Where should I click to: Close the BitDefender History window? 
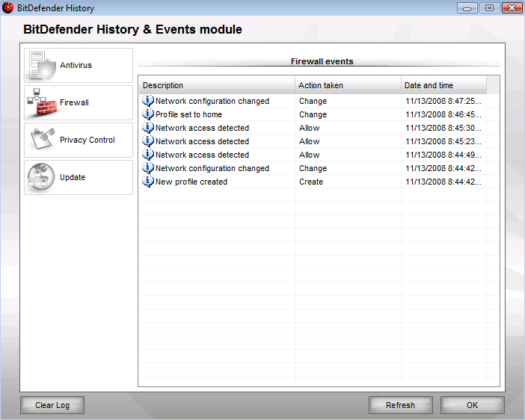(512, 8)
